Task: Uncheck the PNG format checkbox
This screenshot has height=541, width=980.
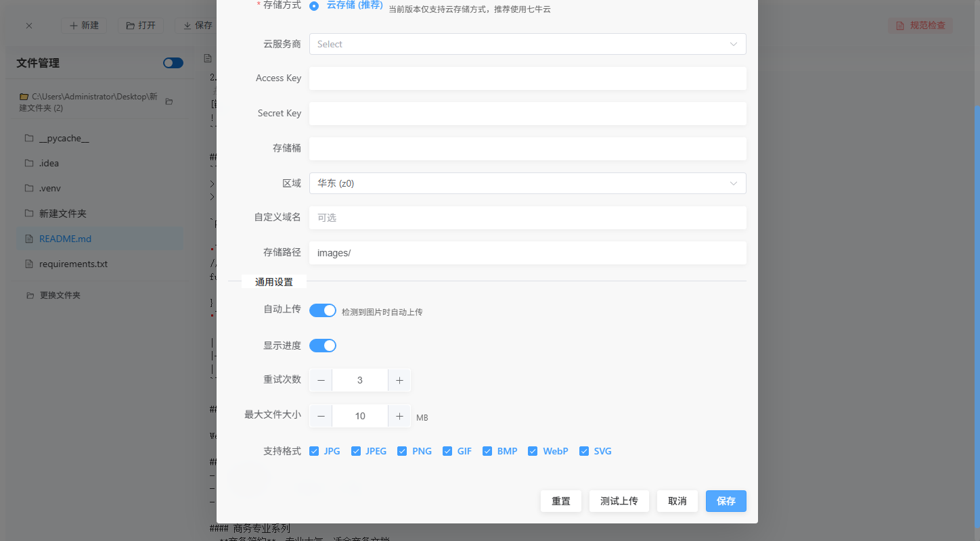Action: [x=402, y=451]
